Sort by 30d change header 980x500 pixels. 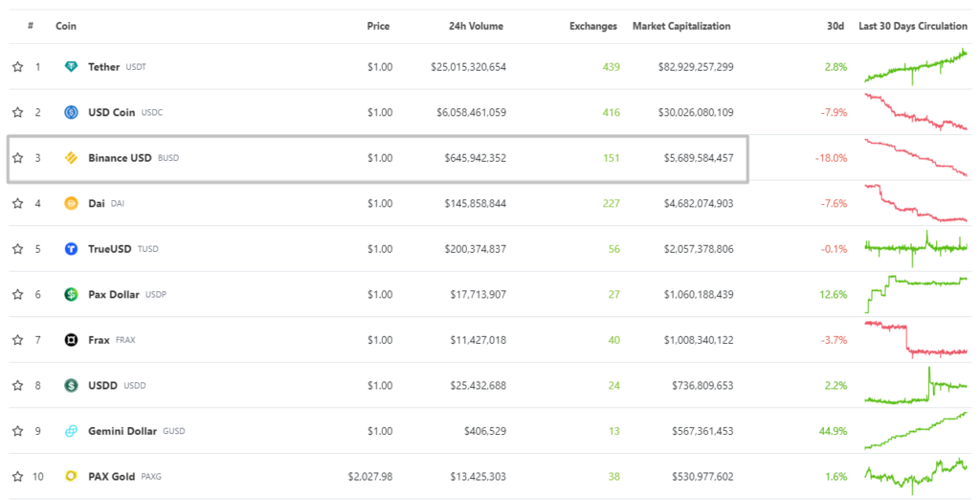point(835,26)
